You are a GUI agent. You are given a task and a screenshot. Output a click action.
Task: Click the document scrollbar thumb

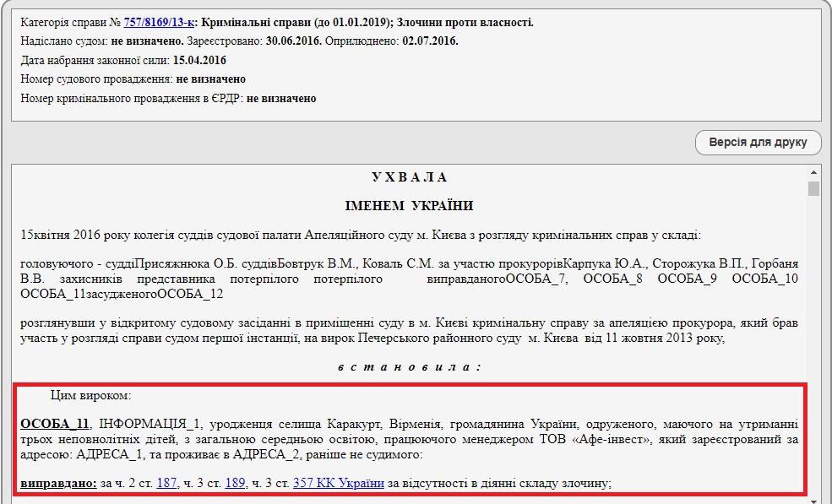click(813, 188)
